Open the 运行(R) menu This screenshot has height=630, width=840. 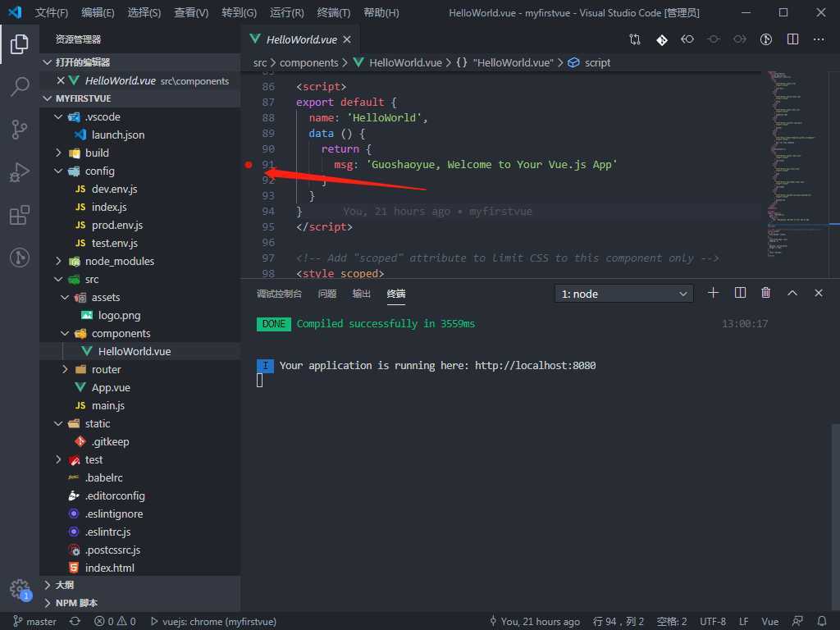(286, 12)
